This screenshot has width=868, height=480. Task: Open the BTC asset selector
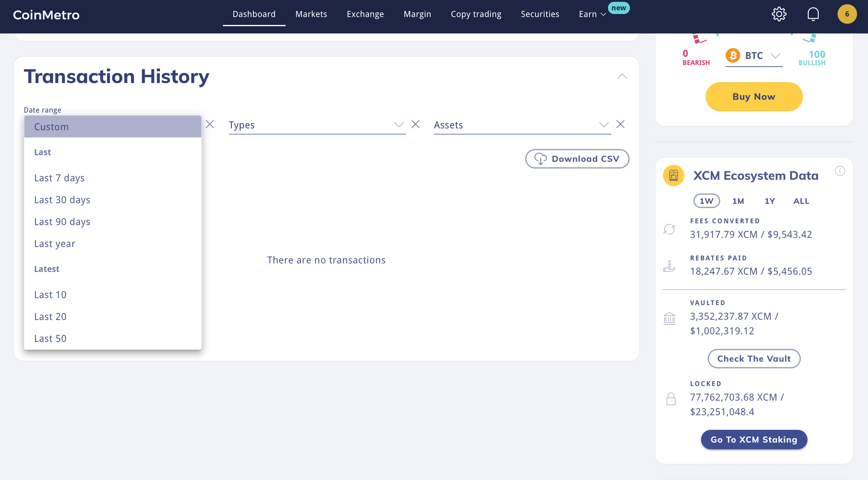(x=754, y=56)
